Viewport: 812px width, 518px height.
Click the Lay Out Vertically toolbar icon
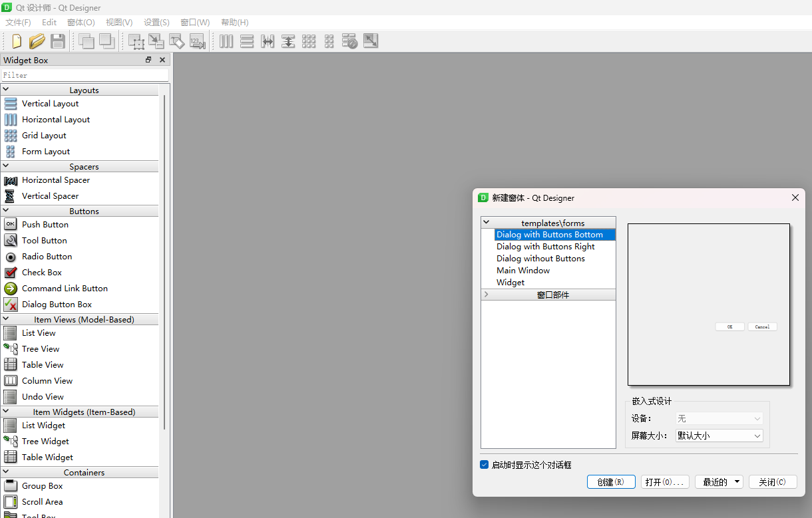click(247, 41)
